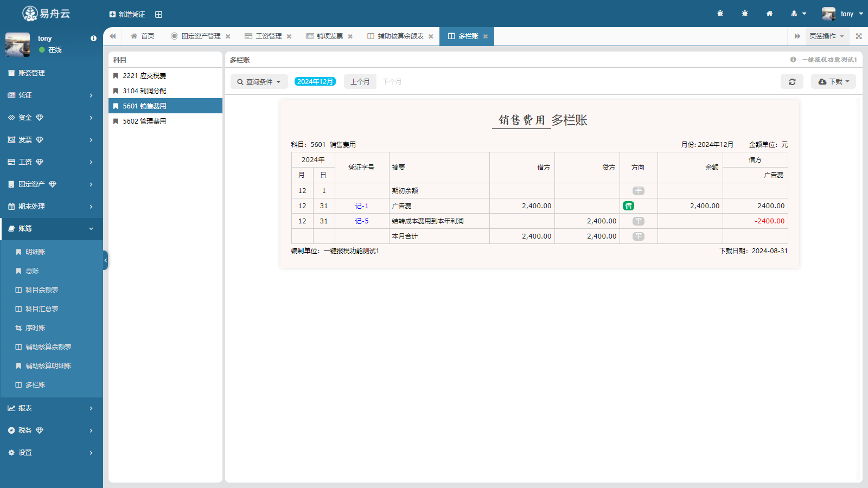The image size is (868, 488).
Task: Click the green 借 direction badge
Action: 628,206
